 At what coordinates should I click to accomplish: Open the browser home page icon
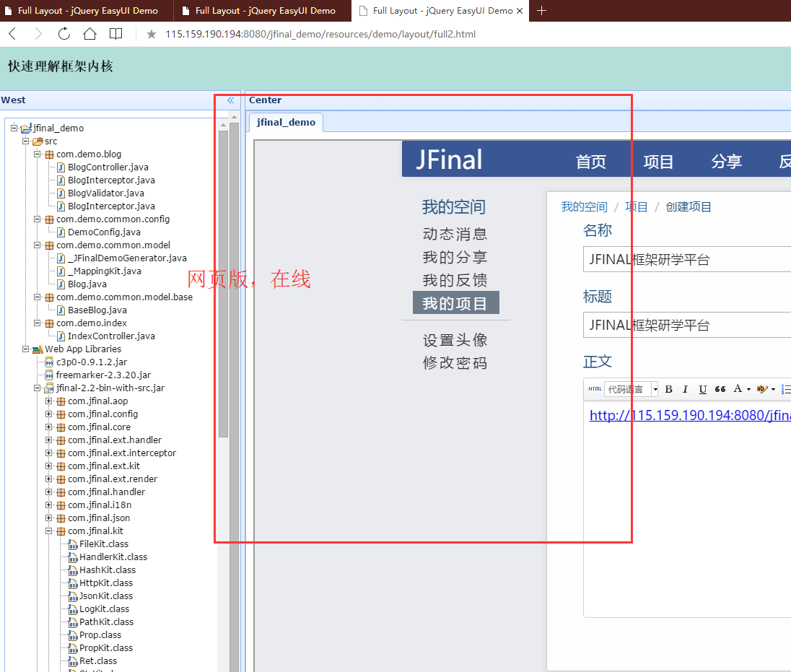pyautogui.click(x=89, y=34)
